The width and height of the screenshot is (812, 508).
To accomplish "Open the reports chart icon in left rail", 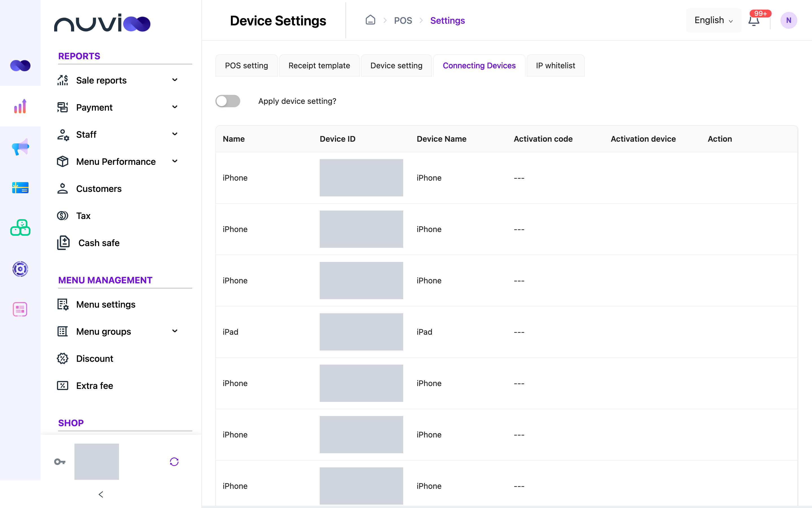I will click(x=20, y=106).
